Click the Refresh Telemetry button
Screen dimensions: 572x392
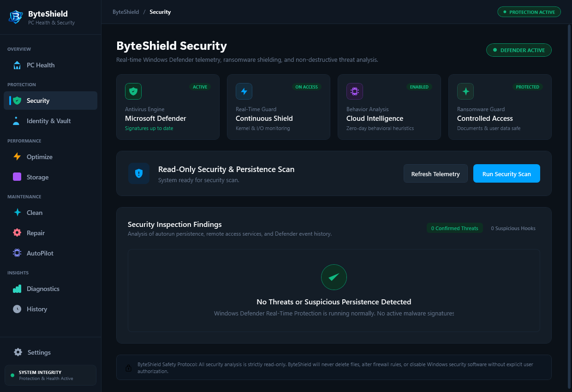point(435,174)
